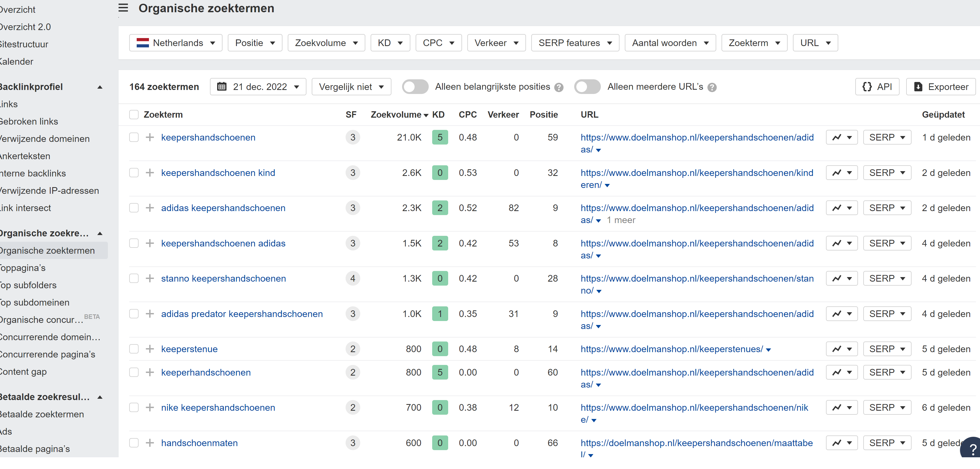Open Sitestructuur in the sidebar

coord(24,44)
